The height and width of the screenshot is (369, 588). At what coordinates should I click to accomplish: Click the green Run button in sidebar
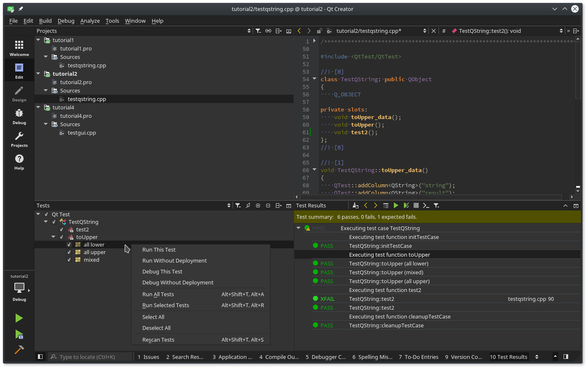(x=19, y=318)
